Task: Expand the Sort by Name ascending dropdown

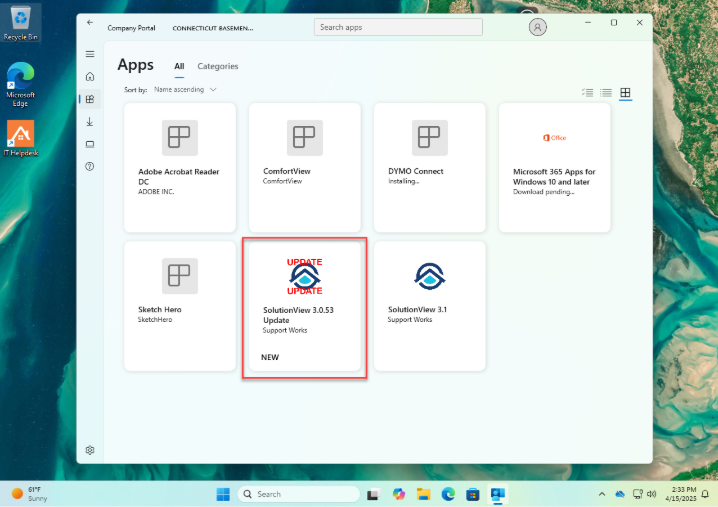Action: point(185,90)
